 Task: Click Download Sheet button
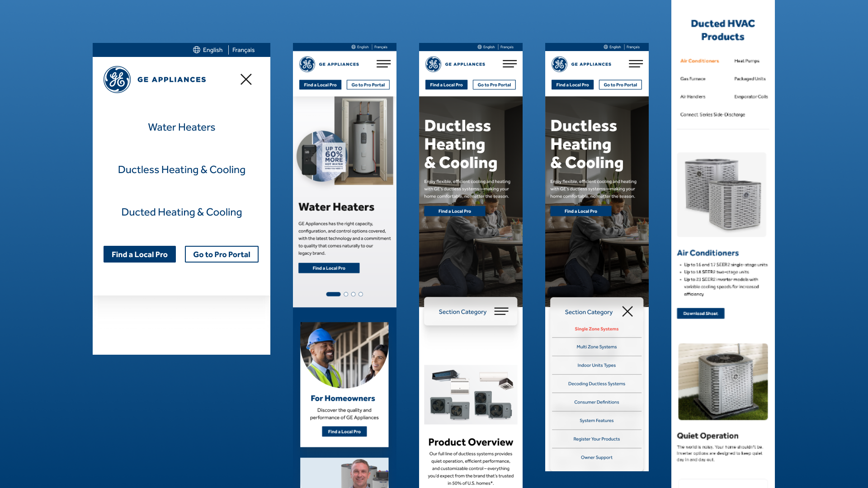click(700, 313)
